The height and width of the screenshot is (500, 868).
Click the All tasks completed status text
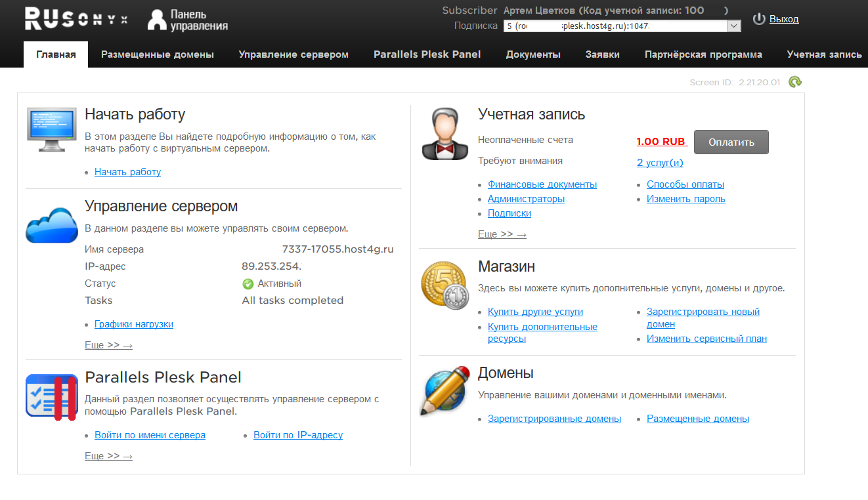(x=293, y=301)
